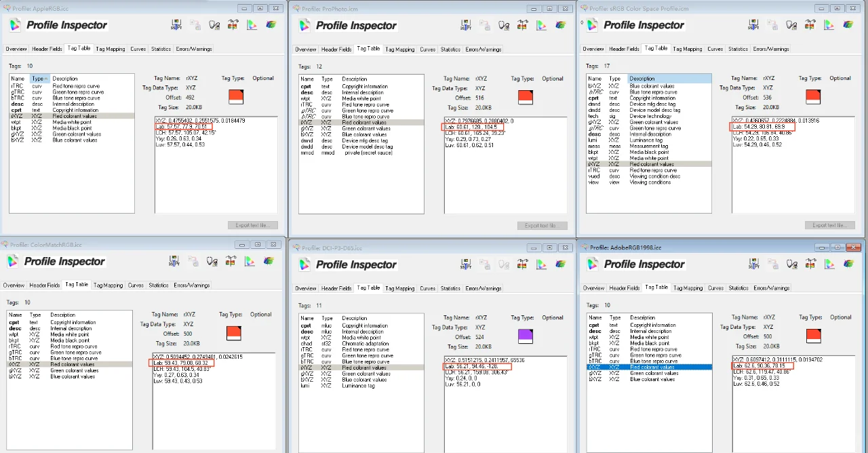Click Export text file button in AppleRGB window

click(253, 224)
